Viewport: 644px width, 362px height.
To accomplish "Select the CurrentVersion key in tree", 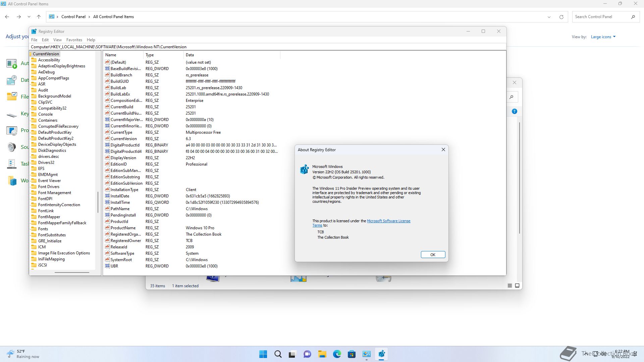I will point(46,54).
